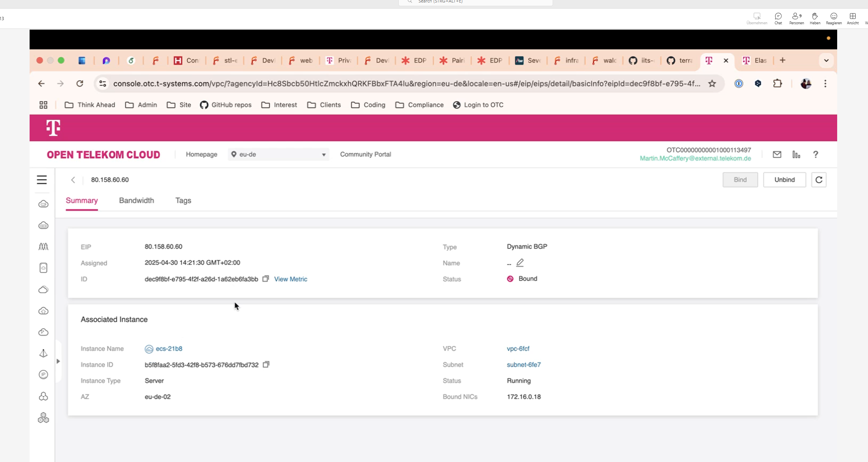Image resolution: width=868 pixels, height=462 pixels.
Task: Switch to the Bandwidth tab
Action: click(x=137, y=200)
